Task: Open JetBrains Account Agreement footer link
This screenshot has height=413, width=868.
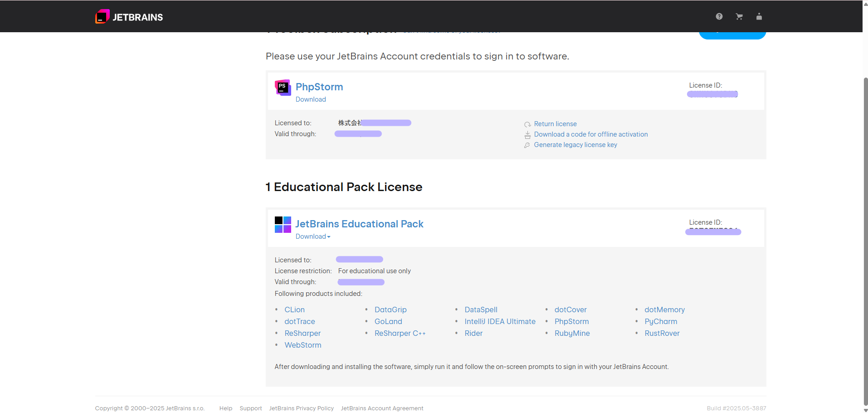Action: pos(382,408)
